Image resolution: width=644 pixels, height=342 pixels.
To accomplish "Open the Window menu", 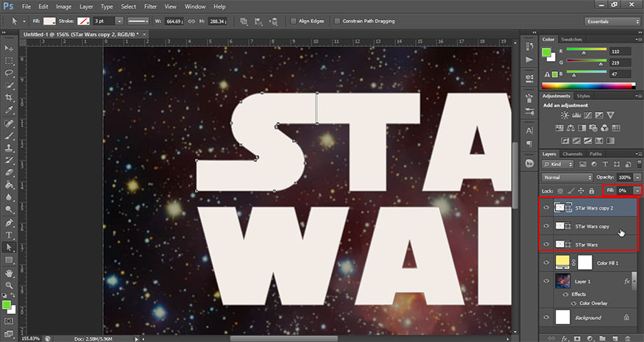I will click(x=195, y=7).
